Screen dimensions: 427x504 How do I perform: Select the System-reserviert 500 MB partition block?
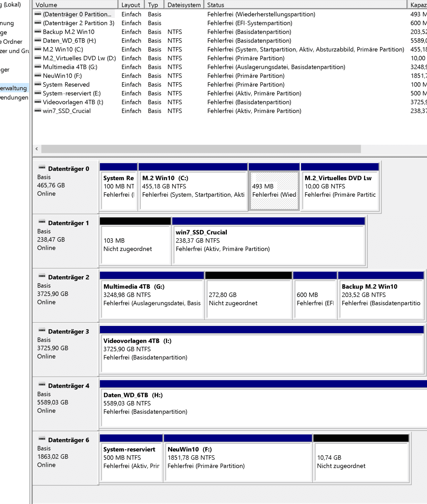(x=131, y=458)
